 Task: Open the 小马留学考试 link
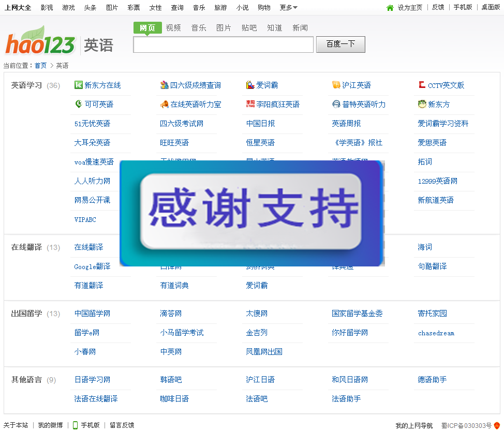click(x=182, y=333)
